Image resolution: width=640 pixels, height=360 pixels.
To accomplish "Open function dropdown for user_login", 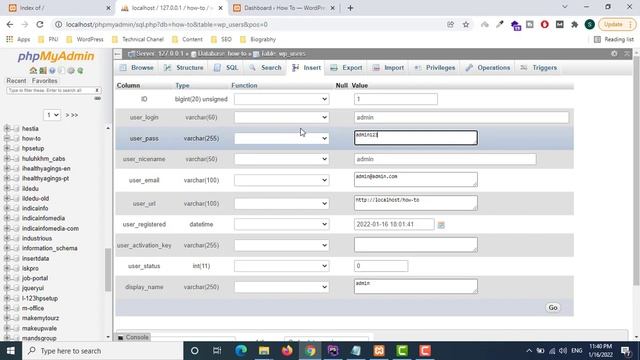I will [282, 118].
